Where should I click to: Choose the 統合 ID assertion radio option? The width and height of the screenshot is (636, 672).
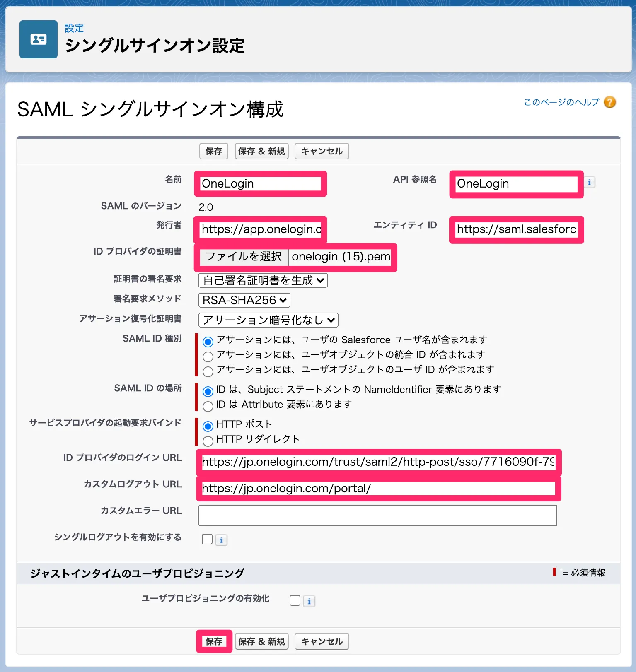click(x=208, y=356)
